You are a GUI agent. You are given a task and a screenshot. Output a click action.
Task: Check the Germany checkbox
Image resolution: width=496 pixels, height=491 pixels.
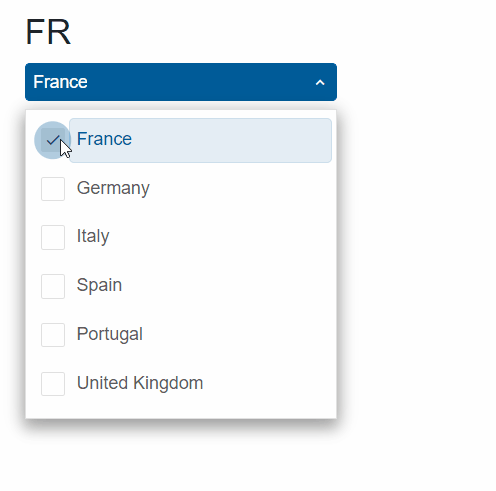click(x=53, y=189)
